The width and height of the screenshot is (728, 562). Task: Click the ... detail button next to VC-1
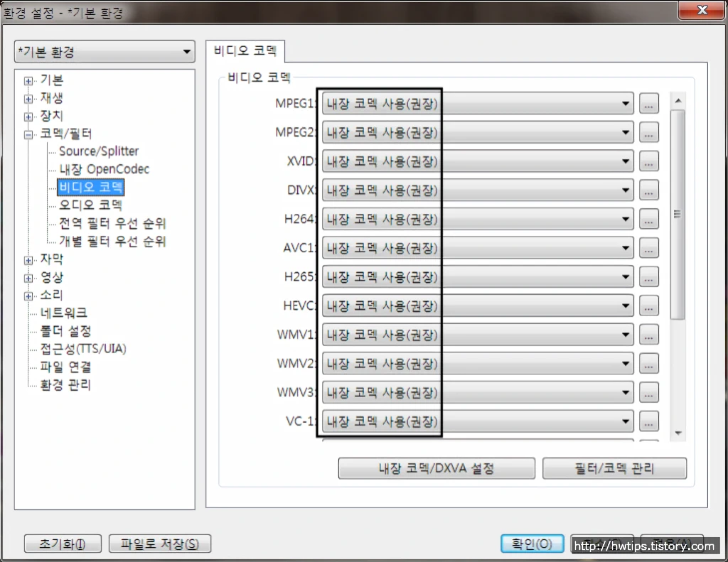(x=648, y=421)
